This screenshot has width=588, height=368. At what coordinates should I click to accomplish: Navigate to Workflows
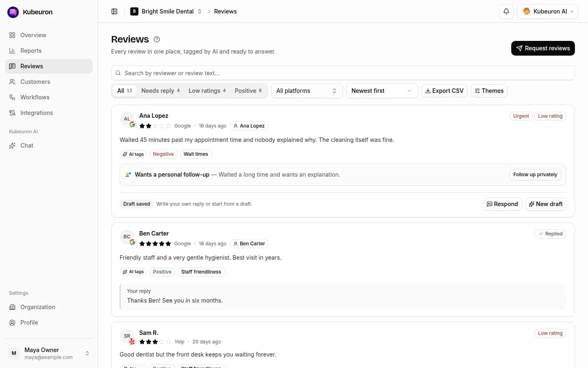point(49,97)
